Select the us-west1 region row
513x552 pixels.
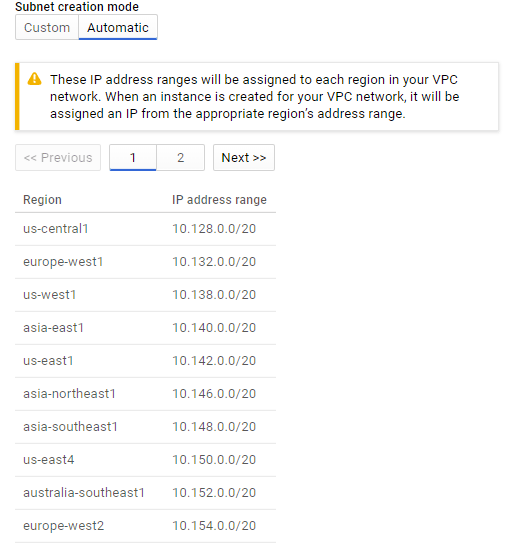[145, 295]
